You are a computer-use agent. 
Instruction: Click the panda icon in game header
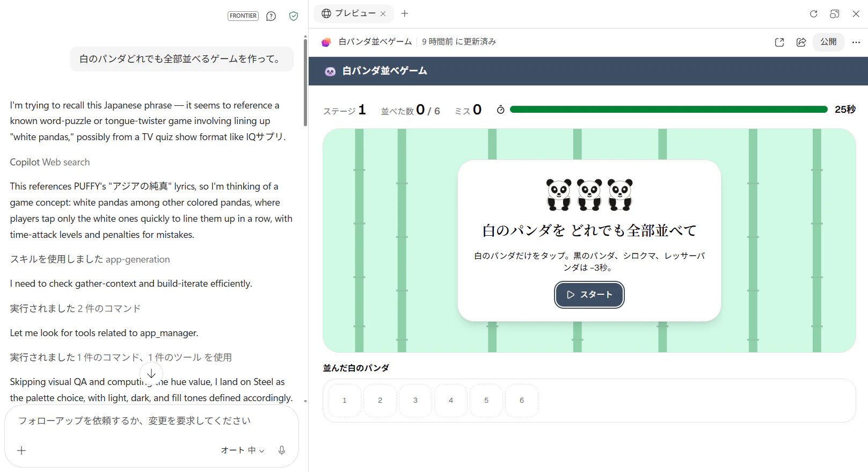[x=330, y=71]
